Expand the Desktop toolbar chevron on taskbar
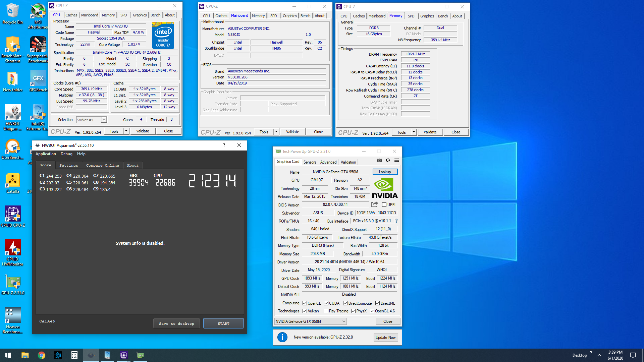Viewport: 644px width, 362px height. (x=591, y=352)
